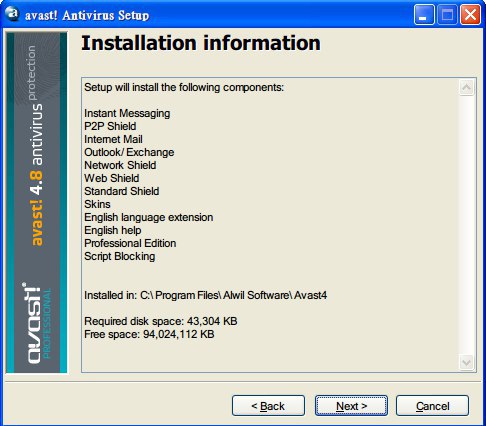Close the avast! Antivirus Setup window

pos(470,15)
